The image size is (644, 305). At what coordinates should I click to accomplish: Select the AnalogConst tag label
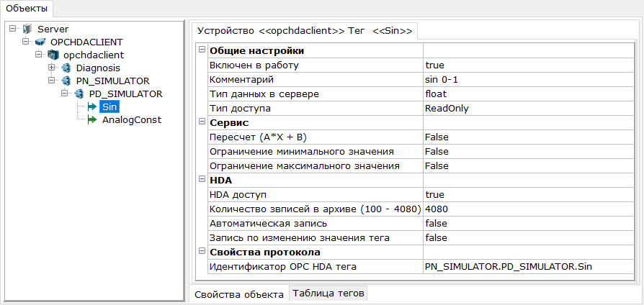tap(132, 120)
